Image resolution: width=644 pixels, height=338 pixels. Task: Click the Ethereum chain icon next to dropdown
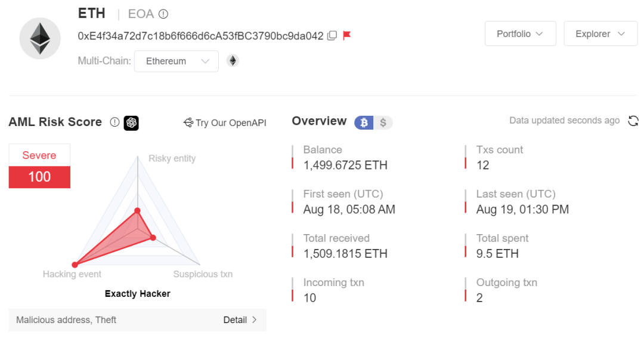[233, 61]
